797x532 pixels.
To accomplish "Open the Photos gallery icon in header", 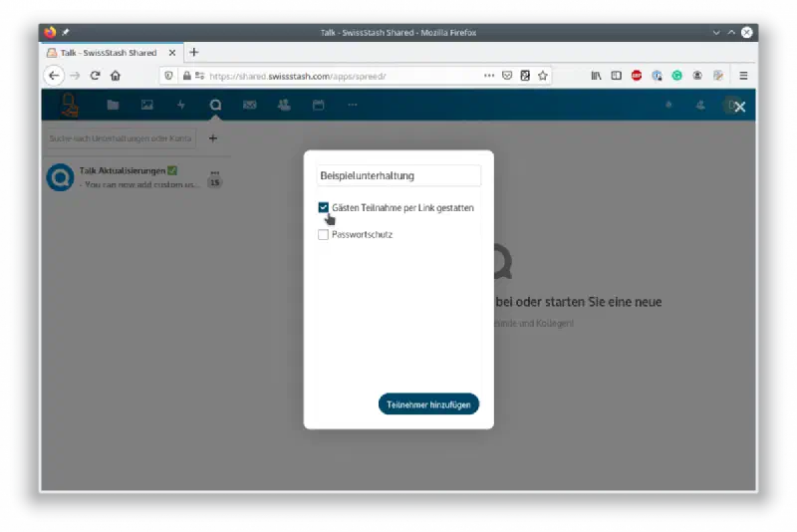I will pos(146,106).
